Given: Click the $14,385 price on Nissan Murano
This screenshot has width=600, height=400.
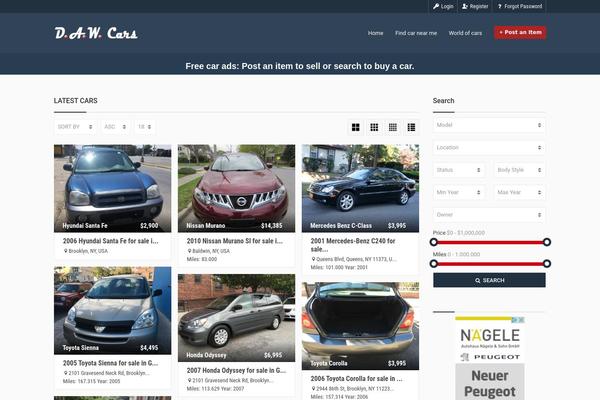Looking at the screenshot, I should (x=272, y=226).
